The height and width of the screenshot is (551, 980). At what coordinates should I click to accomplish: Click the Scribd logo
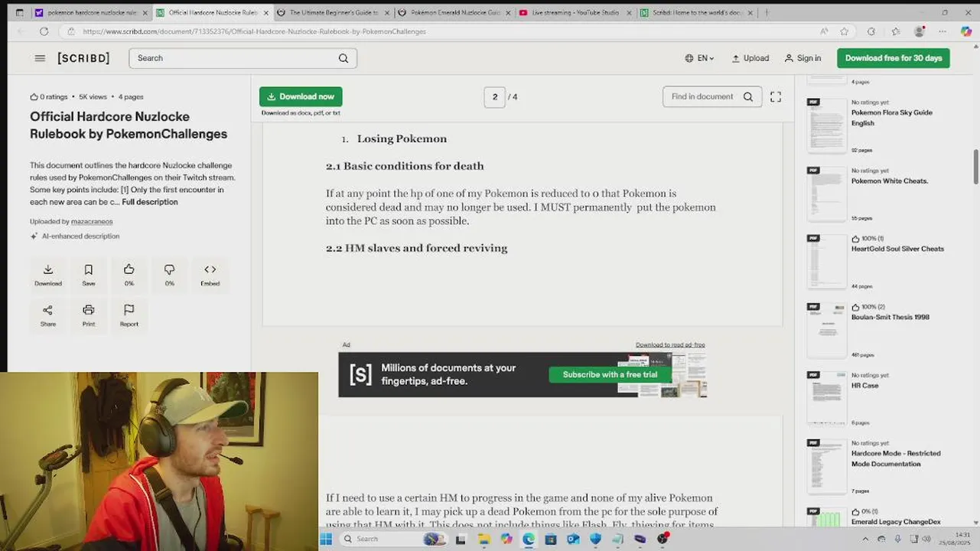click(83, 58)
